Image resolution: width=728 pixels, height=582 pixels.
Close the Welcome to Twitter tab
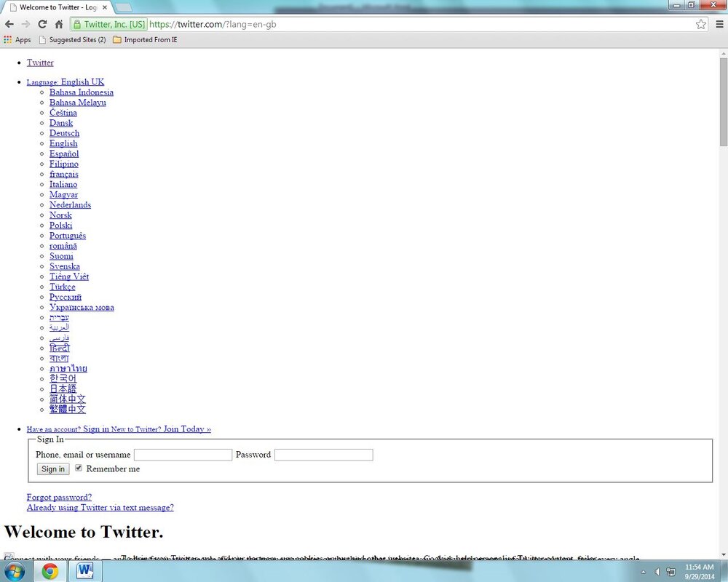click(104, 7)
